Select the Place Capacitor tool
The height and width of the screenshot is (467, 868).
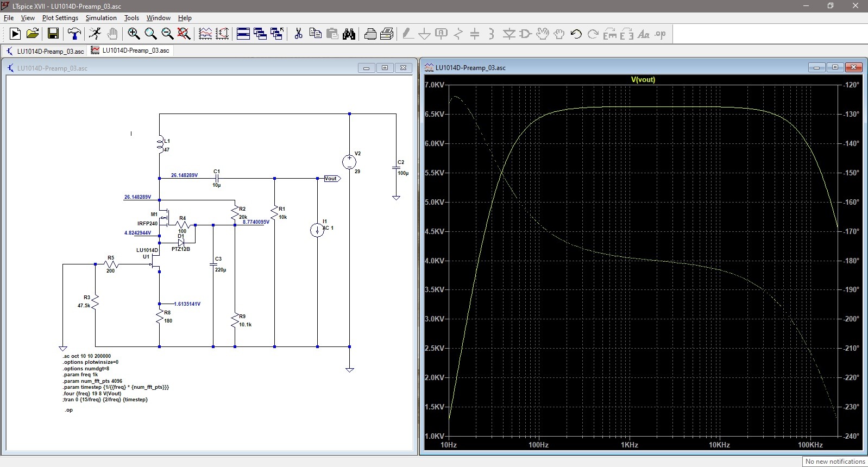[x=475, y=34]
